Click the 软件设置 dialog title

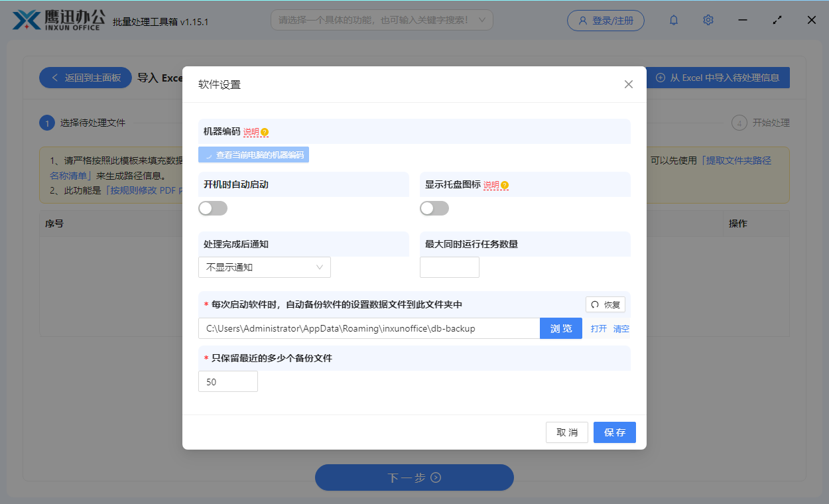[220, 84]
